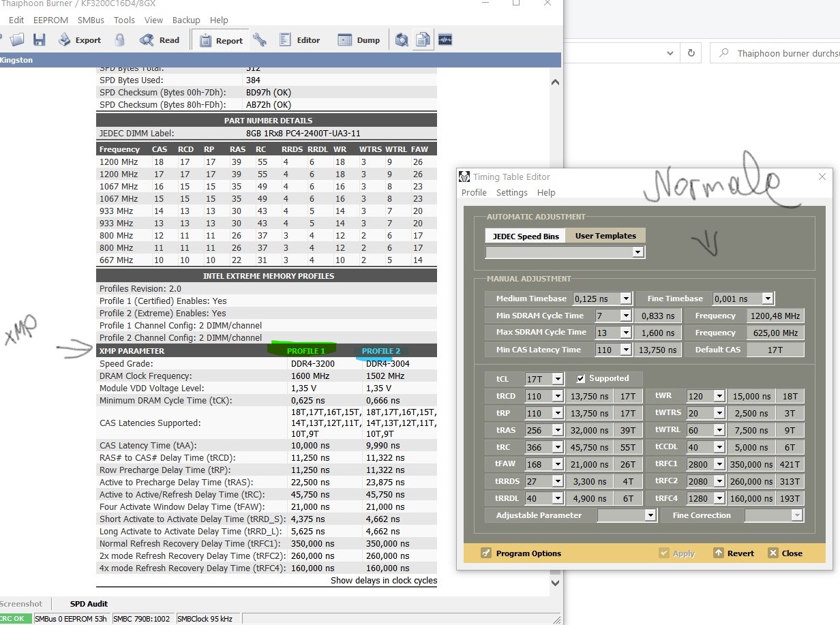840x625 pixels.
Task: Click the Revert button label
Action: (740, 553)
